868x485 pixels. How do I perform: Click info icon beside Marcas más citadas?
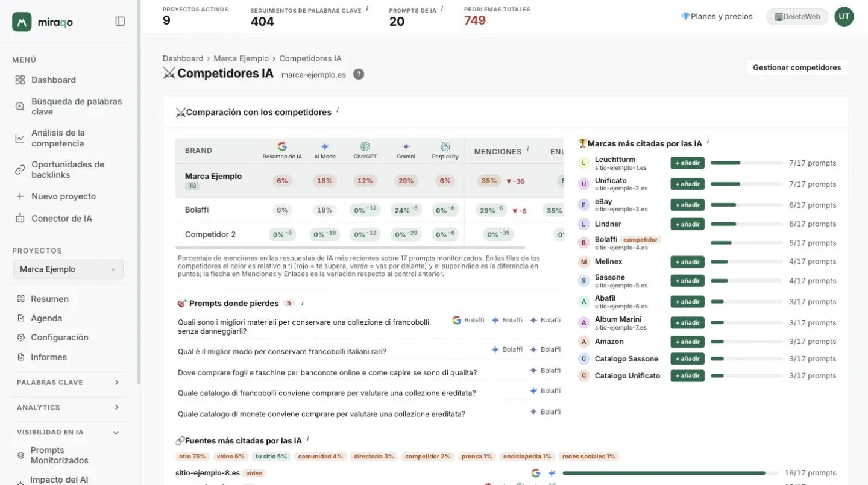click(x=708, y=142)
